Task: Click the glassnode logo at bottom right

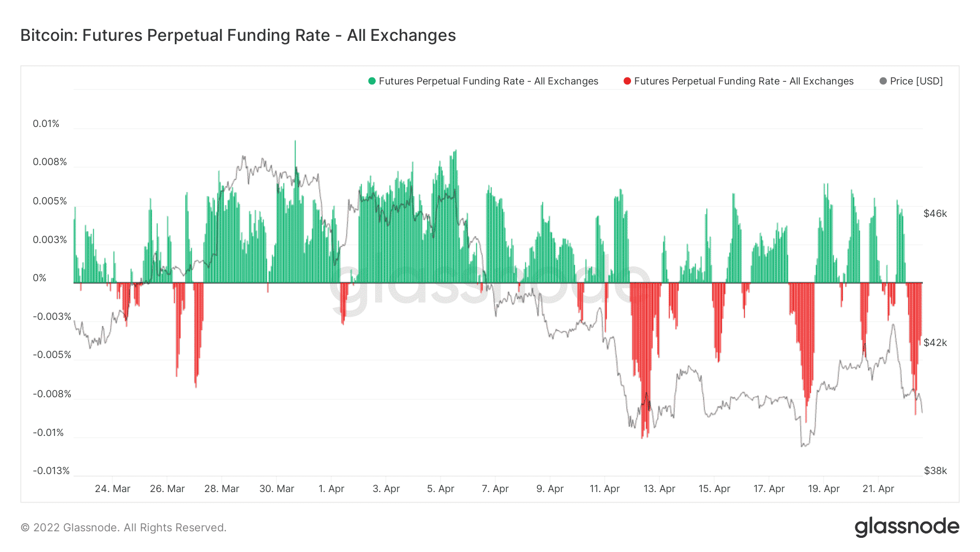Action: tap(906, 527)
